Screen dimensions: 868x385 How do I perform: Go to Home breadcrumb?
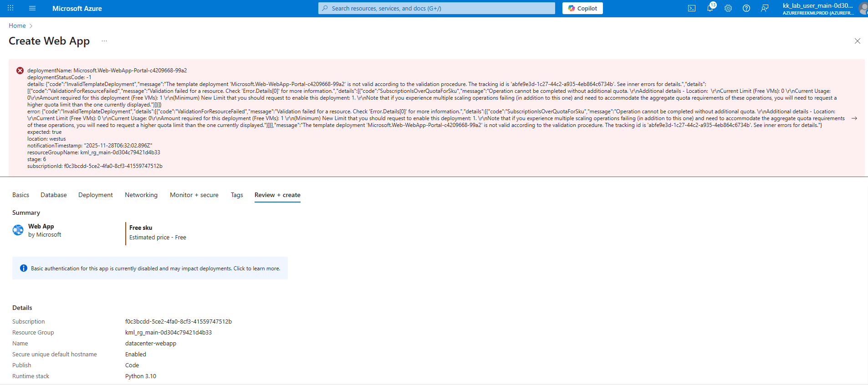tap(17, 25)
